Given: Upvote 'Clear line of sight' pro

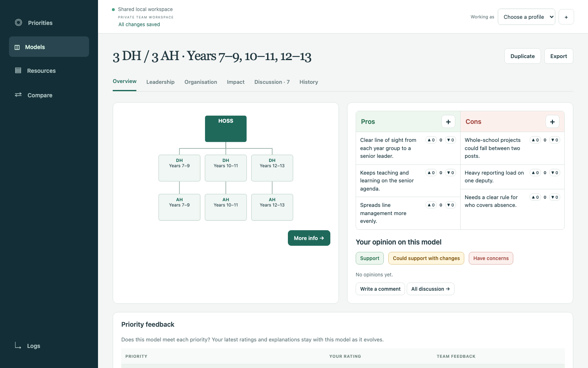Looking at the screenshot, I should pyautogui.click(x=431, y=140).
